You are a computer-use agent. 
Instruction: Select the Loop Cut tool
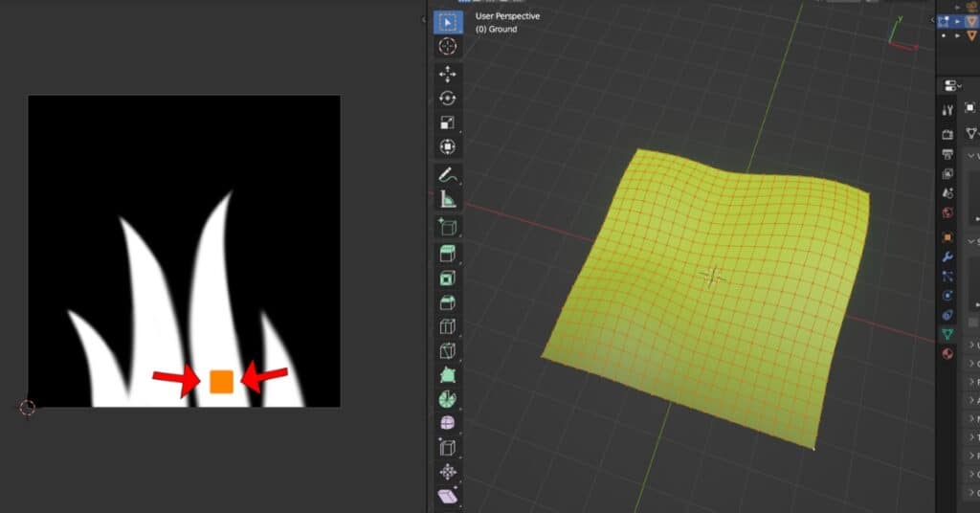(x=448, y=326)
